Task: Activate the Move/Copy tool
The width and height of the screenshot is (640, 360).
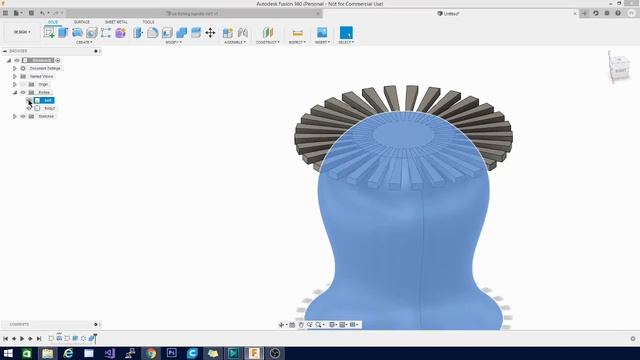Action: tap(210, 33)
